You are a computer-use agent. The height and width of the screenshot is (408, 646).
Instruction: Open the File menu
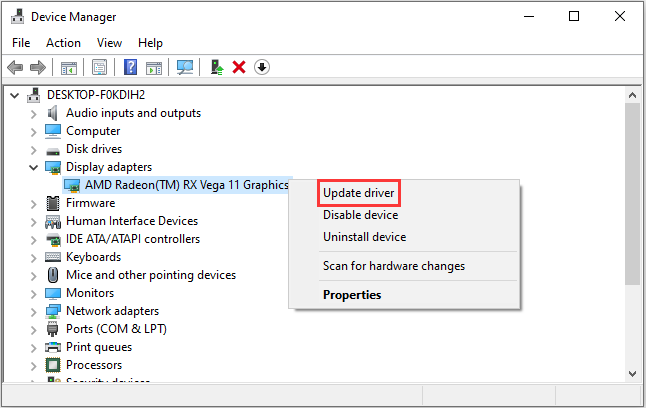point(21,43)
